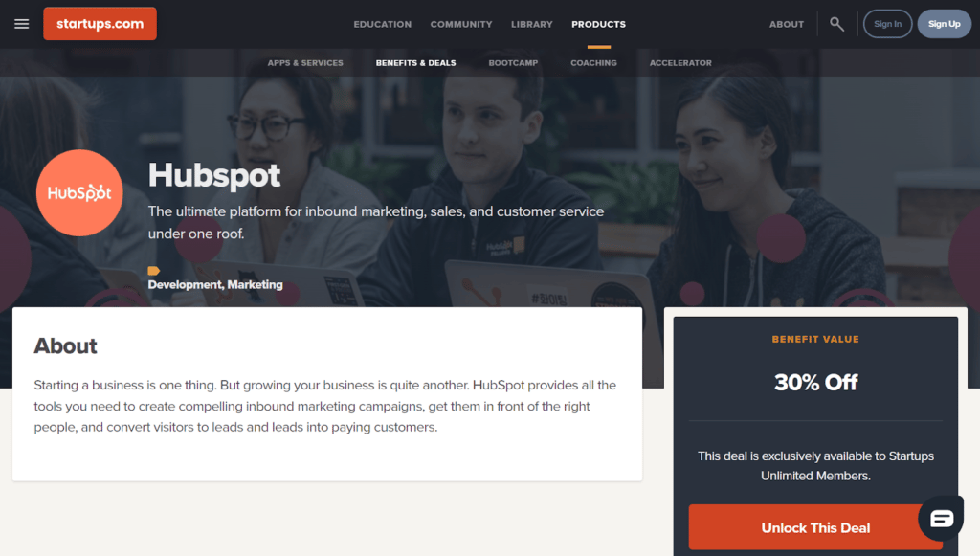The height and width of the screenshot is (556, 980).
Task: Open the chat widget bubble
Action: click(x=942, y=518)
